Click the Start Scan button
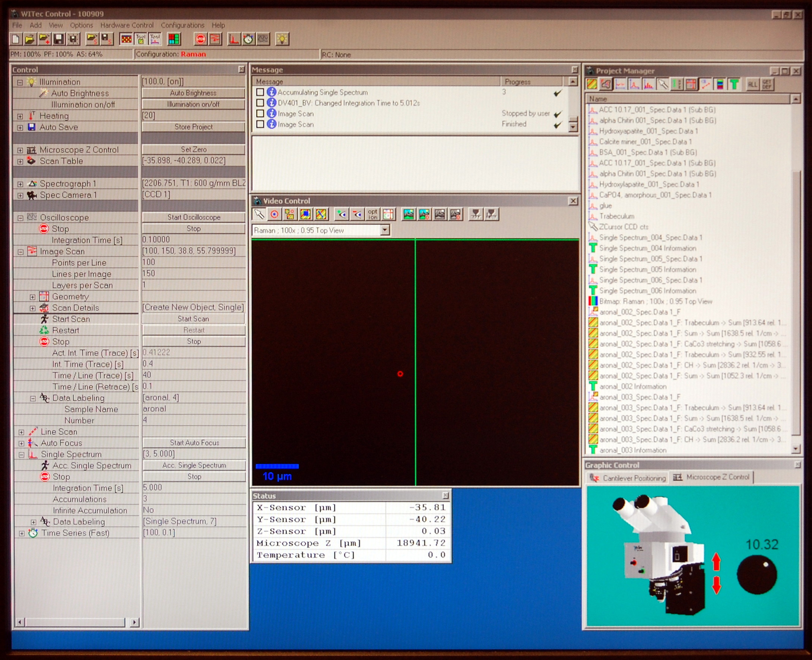 click(193, 319)
